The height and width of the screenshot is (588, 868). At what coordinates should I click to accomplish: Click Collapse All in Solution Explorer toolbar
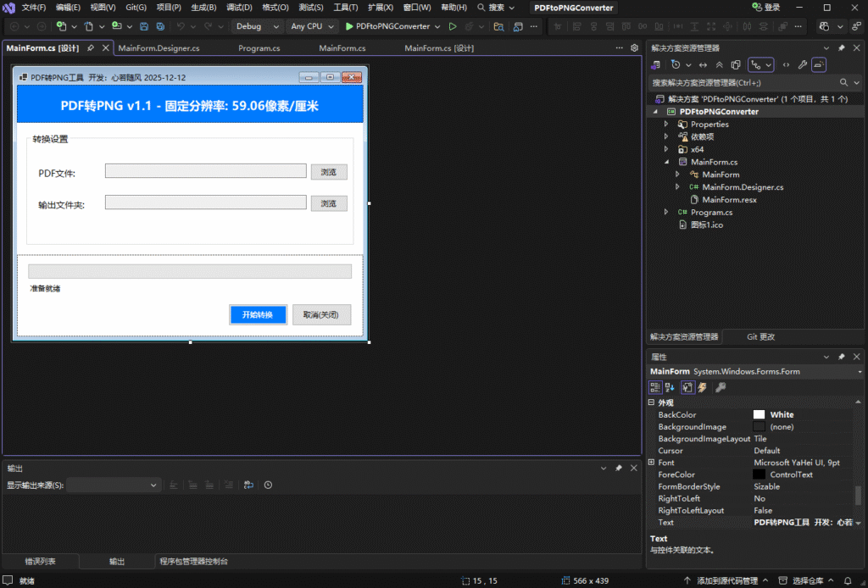pyautogui.click(x=720, y=64)
